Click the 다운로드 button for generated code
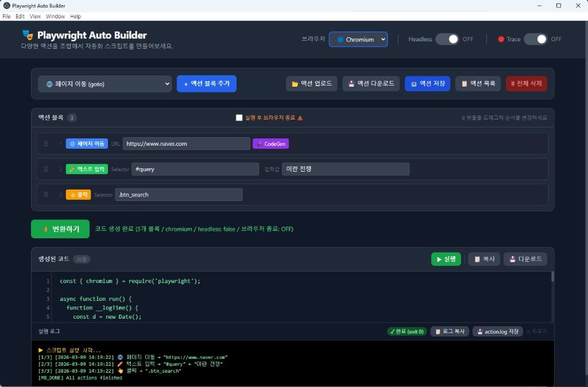588x387 pixels. point(525,259)
